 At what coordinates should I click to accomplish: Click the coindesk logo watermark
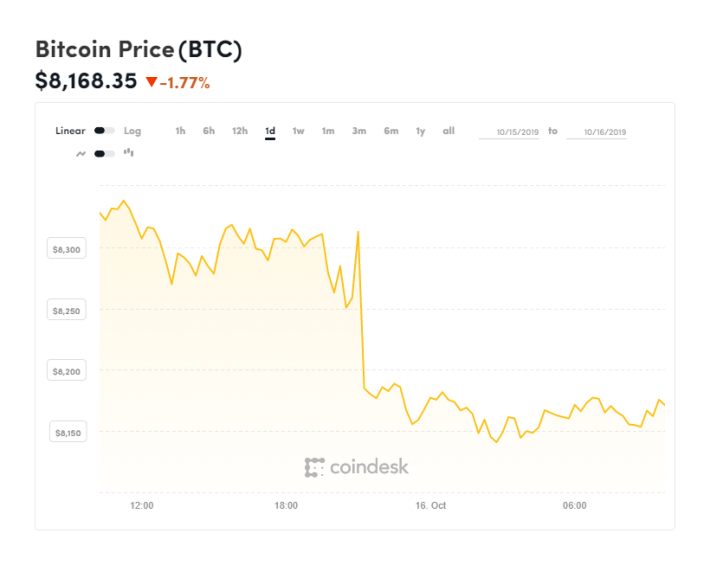coord(356,467)
